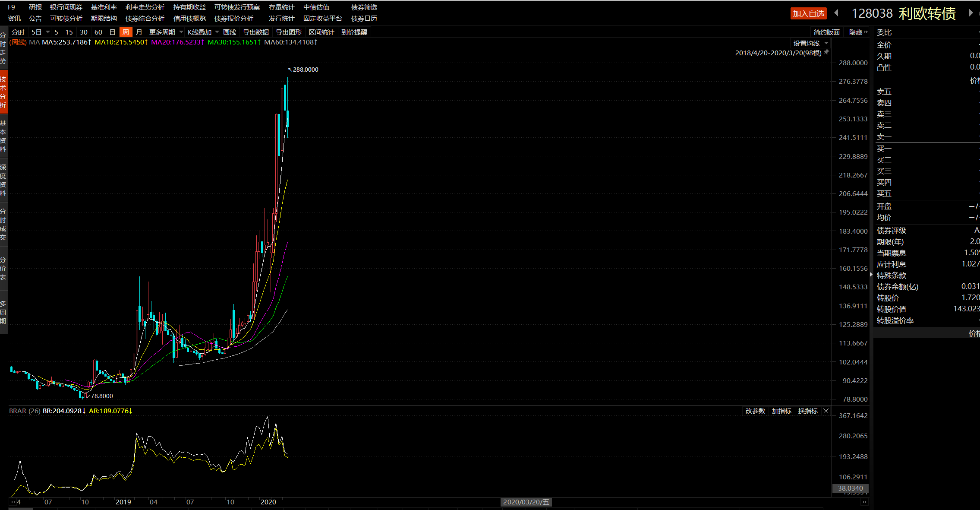The height and width of the screenshot is (510, 980).
Task: Switch the chart to the 月 monthly period
Action: tap(139, 32)
